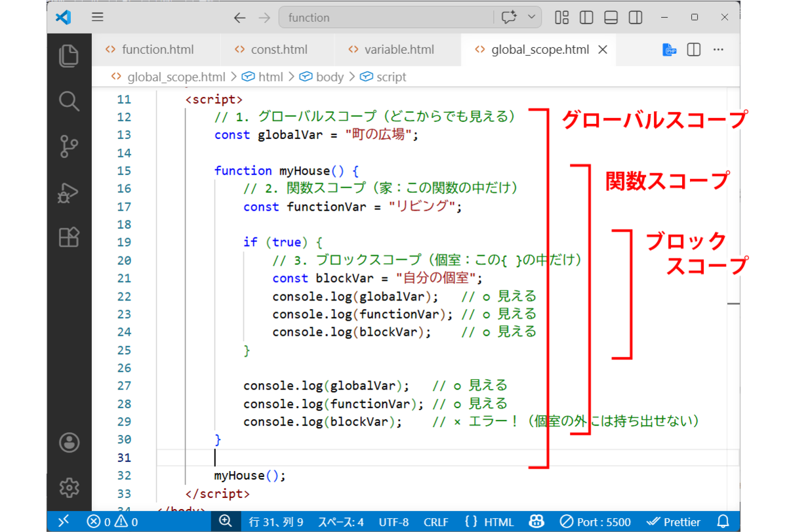Change indentation via スペース: 4
The height and width of the screenshot is (532, 787).
point(341,522)
